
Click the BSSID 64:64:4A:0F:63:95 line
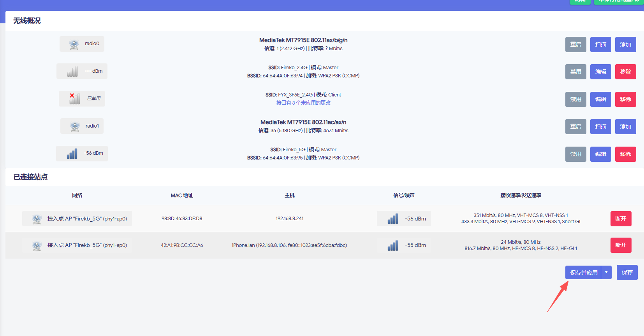tap(303, 158)
